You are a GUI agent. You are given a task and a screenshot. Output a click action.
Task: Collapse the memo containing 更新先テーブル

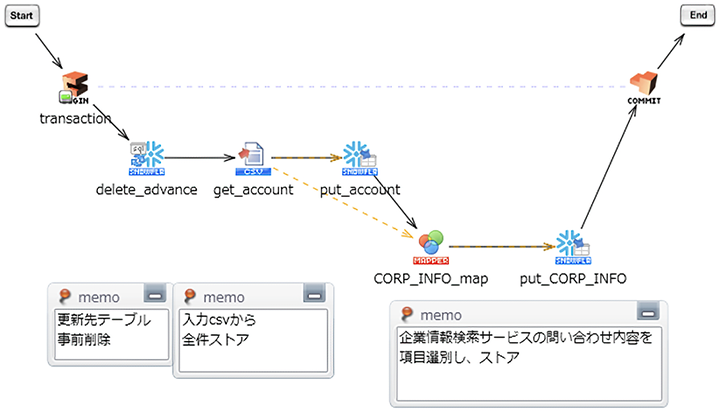[154, 294]
